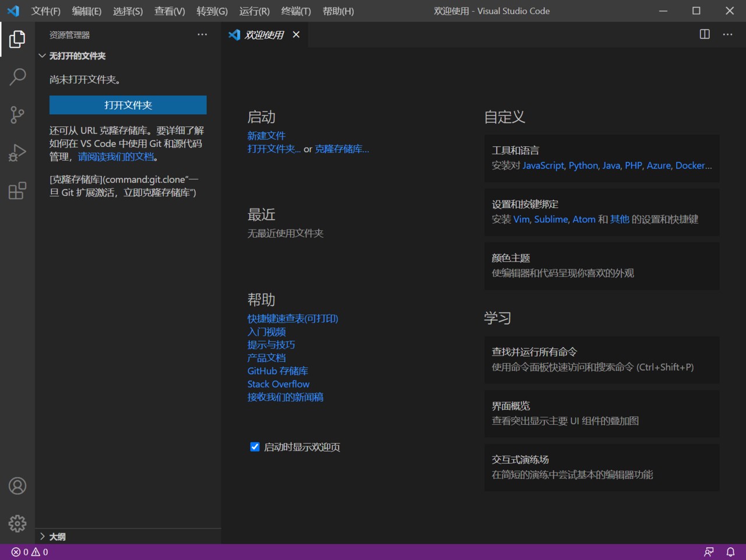Click the Vim link in 设置和按键绑定

522,219
